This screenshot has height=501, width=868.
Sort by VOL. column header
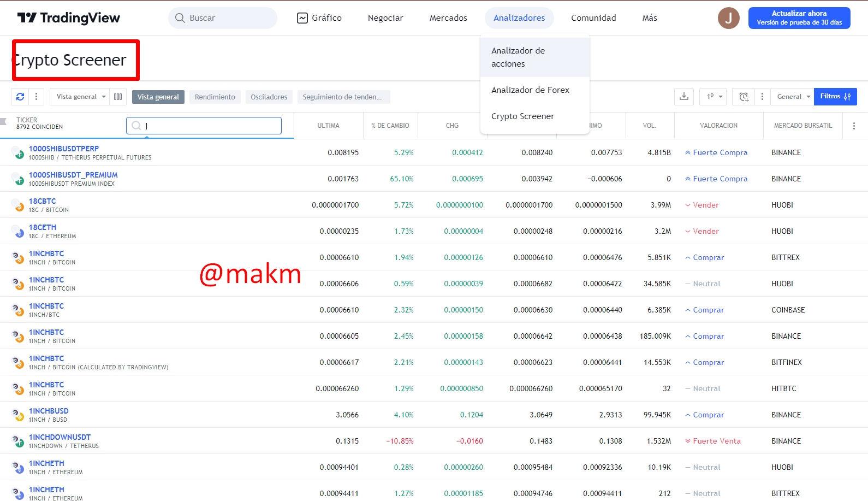[x=650, y=126]
